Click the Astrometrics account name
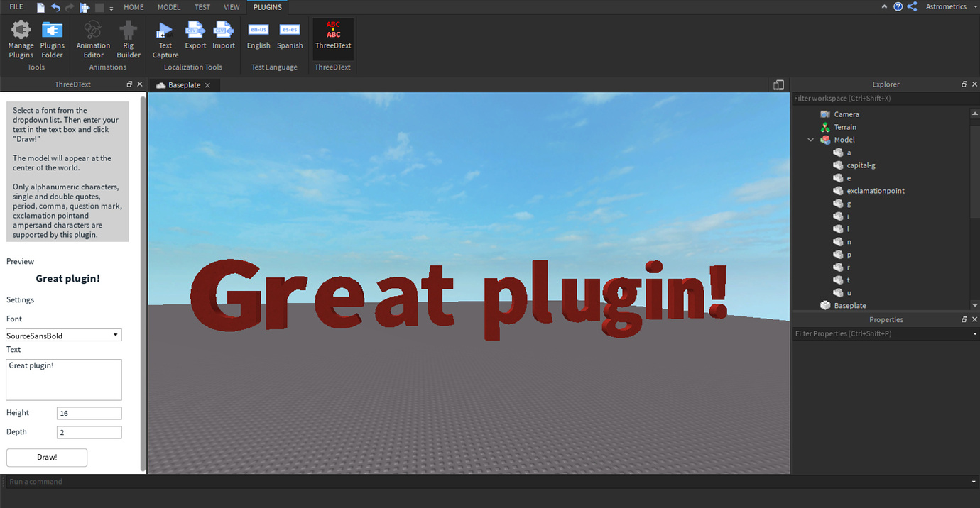980x508 pixels. (946, 6)
